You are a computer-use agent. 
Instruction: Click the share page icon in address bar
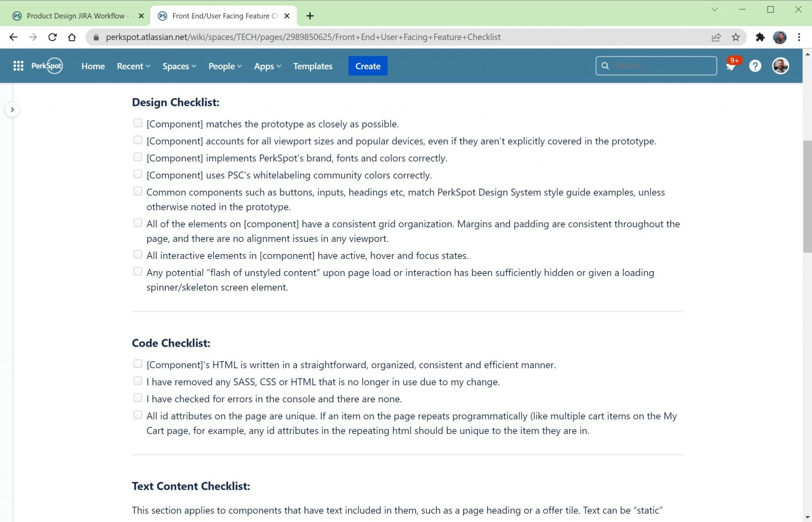(x=716, y=37)
